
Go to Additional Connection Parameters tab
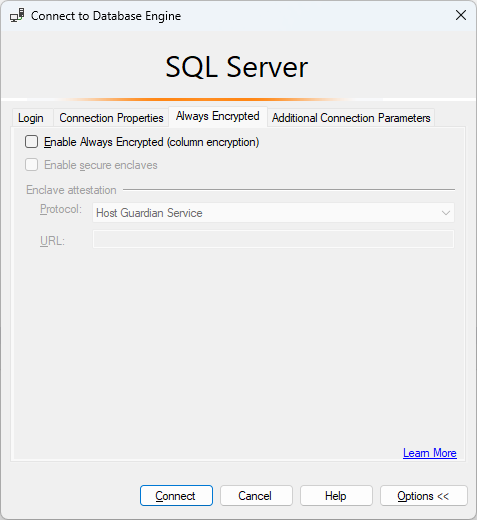351,118
